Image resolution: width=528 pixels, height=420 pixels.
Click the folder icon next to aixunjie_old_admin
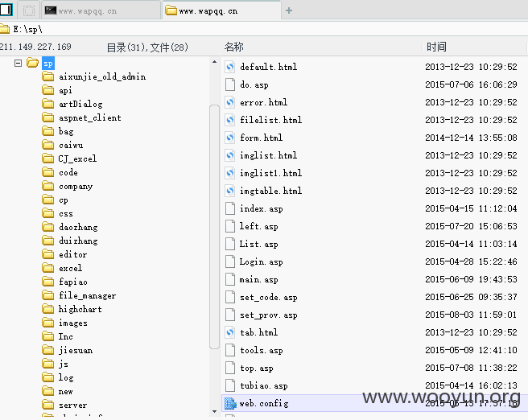[x=48, y=76]
